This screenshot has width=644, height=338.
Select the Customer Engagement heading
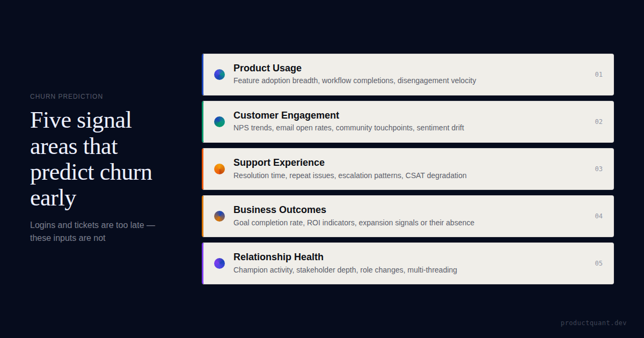click(286, 115)
